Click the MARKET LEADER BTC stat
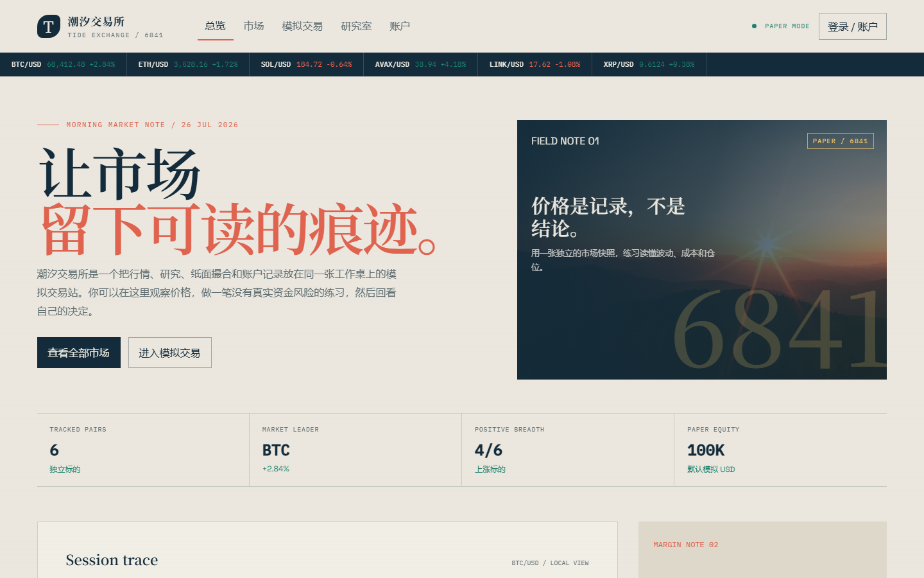 [355, 450]
